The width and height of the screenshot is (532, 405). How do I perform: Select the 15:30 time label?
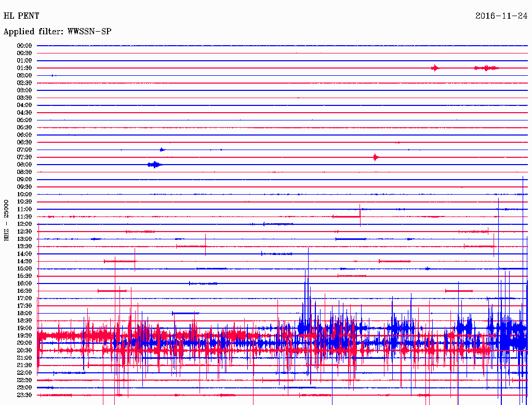coord(24,276)
